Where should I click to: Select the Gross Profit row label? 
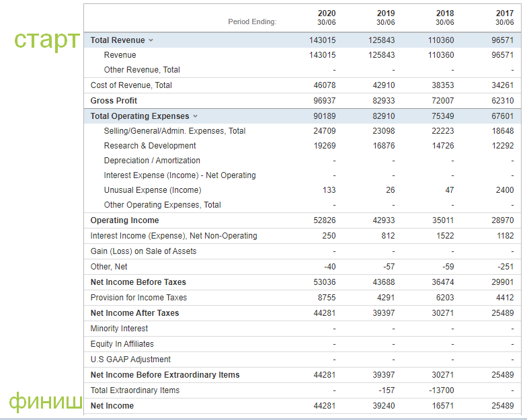click(x=114, y=101)
